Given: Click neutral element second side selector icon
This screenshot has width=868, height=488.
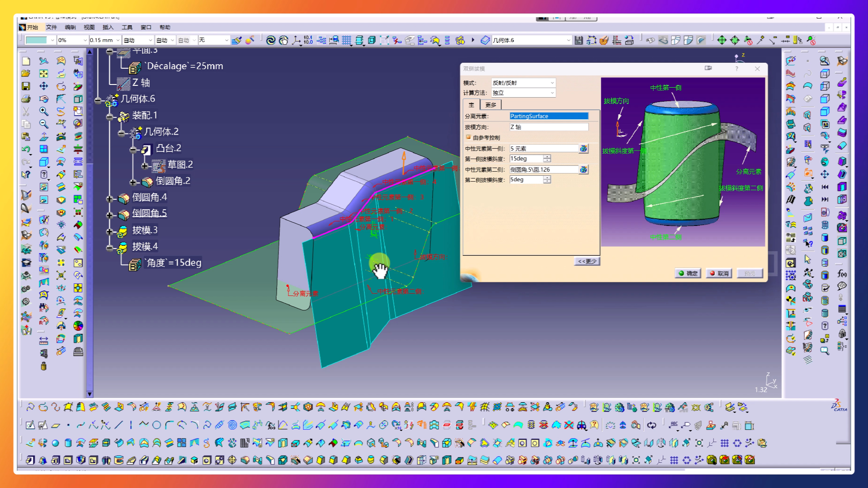Looking at the screenshot, I should (584, 169).
